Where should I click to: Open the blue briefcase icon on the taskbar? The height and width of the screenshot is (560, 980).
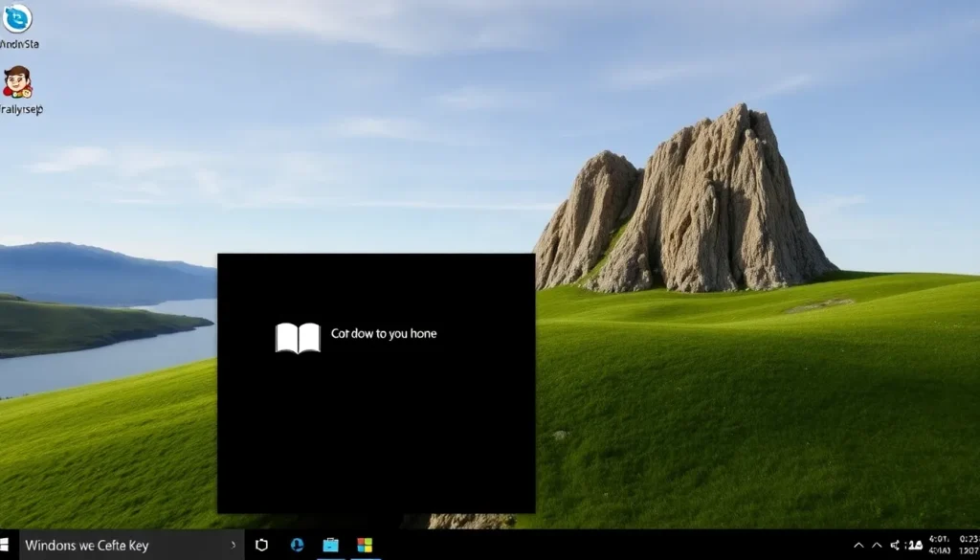tap(330, 545)
